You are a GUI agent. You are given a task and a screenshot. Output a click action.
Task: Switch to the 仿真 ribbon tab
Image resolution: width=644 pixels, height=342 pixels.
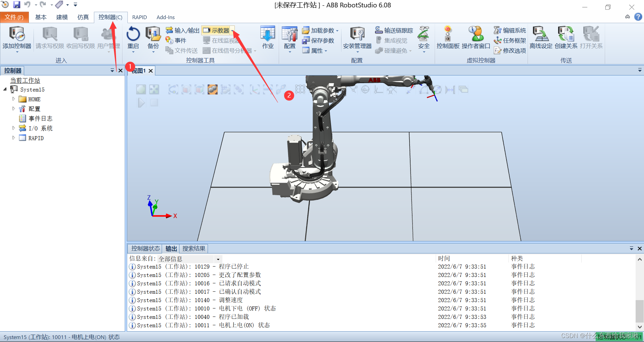(83, 17)
